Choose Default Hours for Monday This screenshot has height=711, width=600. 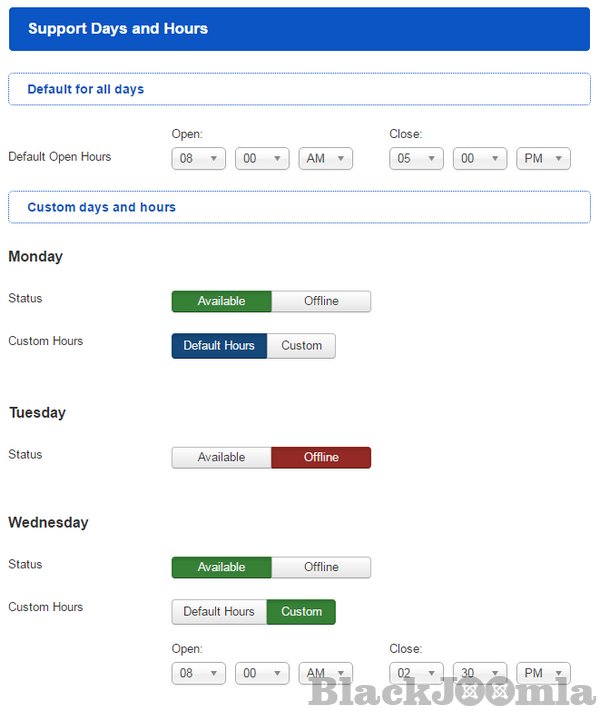pos(219,346)
